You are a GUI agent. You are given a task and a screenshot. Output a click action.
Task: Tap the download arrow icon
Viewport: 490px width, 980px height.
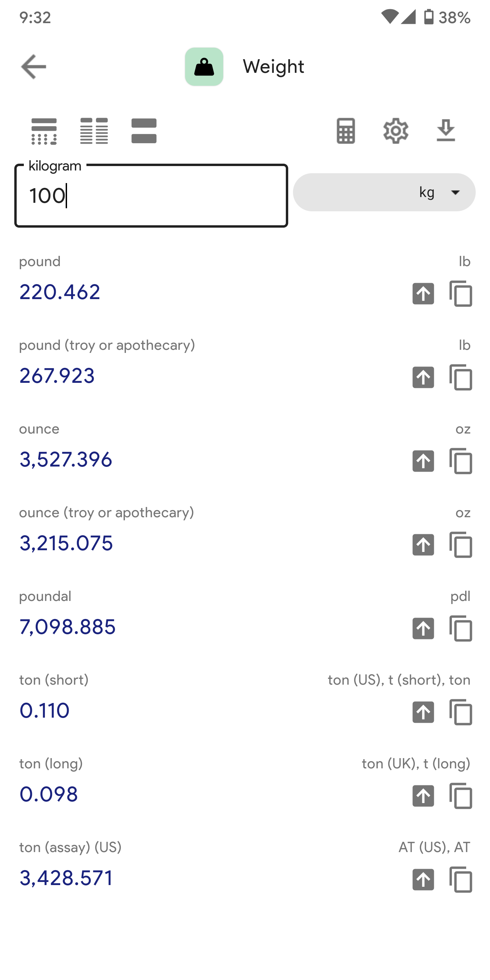(x=445, y=130)
